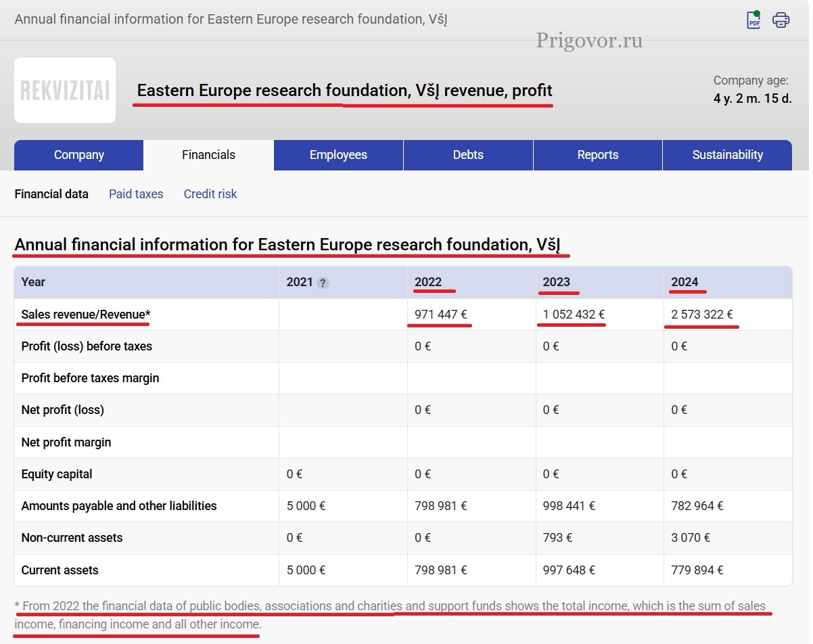Open the Credit risk link
The height and width of the screenshot is (644, 813).
[210, 194]
